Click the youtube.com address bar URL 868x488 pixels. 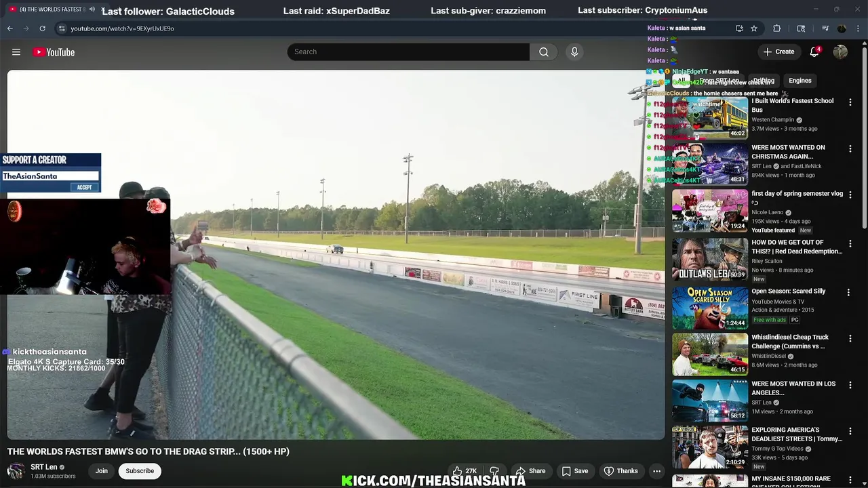pyautogui.click(x=123, y=28)
